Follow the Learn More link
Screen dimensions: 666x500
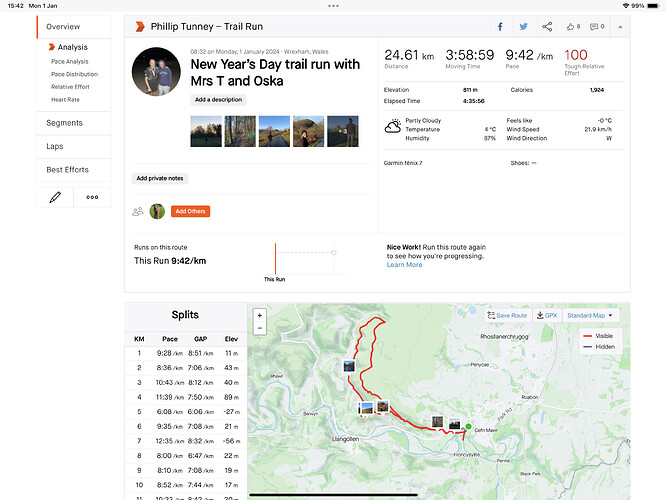coord(404,265)
